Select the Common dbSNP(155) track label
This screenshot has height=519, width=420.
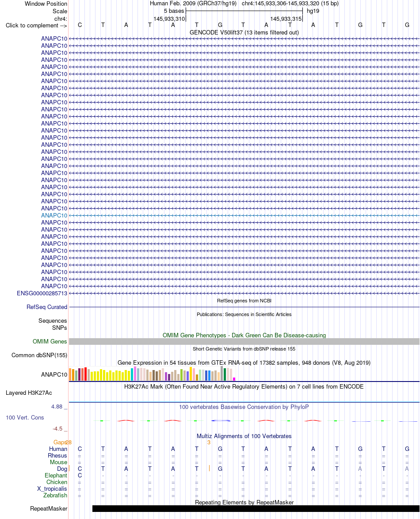pyautogui.click(x=39, y=355)
